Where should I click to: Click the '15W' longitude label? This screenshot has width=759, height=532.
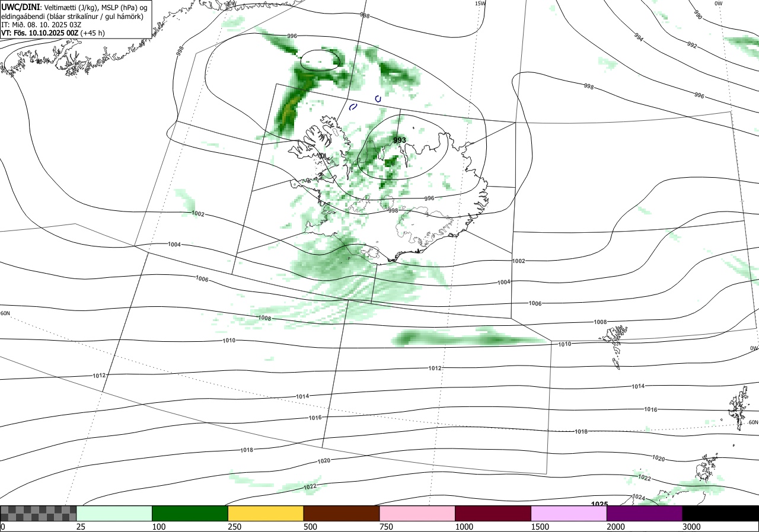point(480,4)
